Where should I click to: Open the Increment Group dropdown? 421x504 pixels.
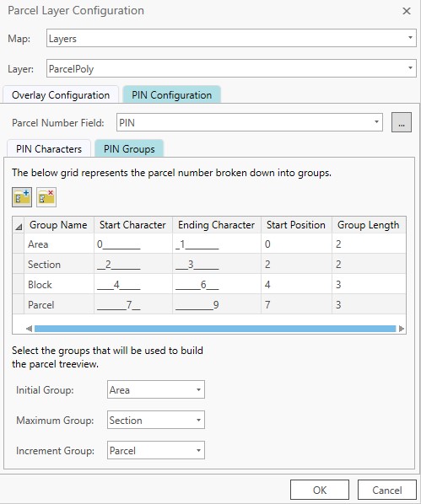156,450
